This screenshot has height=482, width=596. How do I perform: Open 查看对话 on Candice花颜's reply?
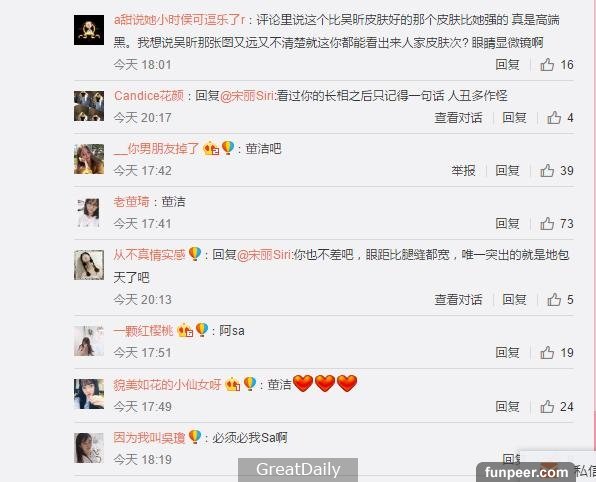click(x=458, y=118)
